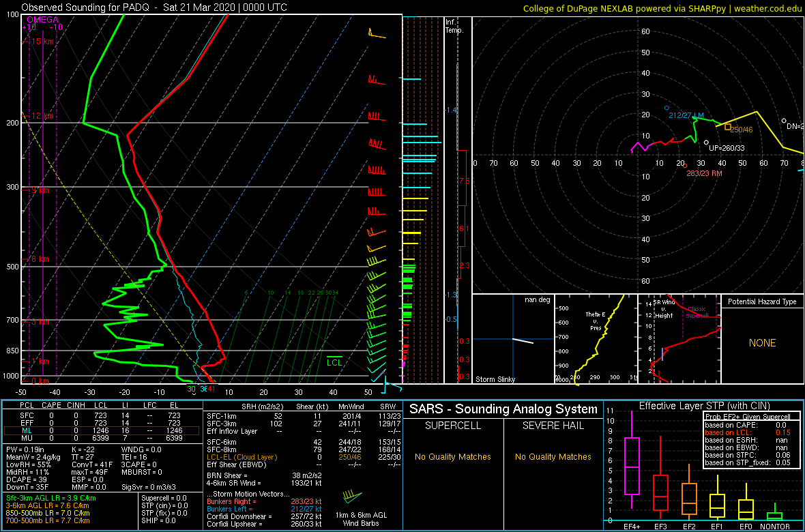Click the 'Storm Slinky' label
This screenshot has height=532, width=805.
tap(495, 379)
